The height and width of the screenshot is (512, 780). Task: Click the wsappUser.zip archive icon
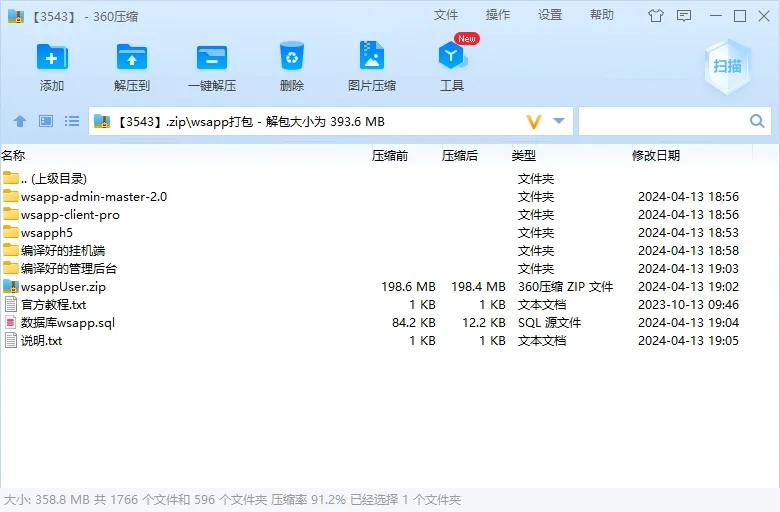[x=10, y=286]
